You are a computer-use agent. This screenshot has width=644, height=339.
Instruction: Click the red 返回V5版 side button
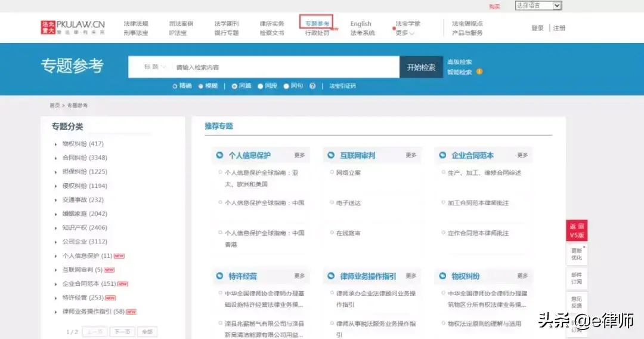coord(577,230)
